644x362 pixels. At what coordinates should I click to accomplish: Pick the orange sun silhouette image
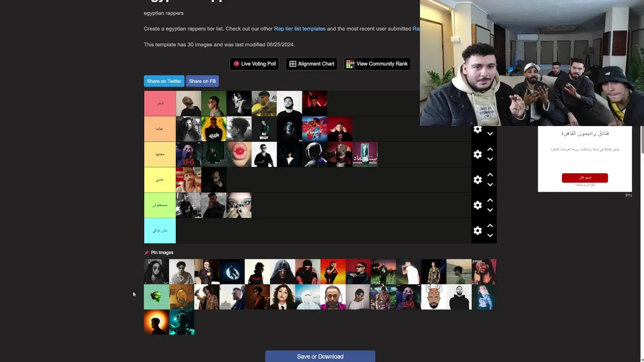point(156,322)
